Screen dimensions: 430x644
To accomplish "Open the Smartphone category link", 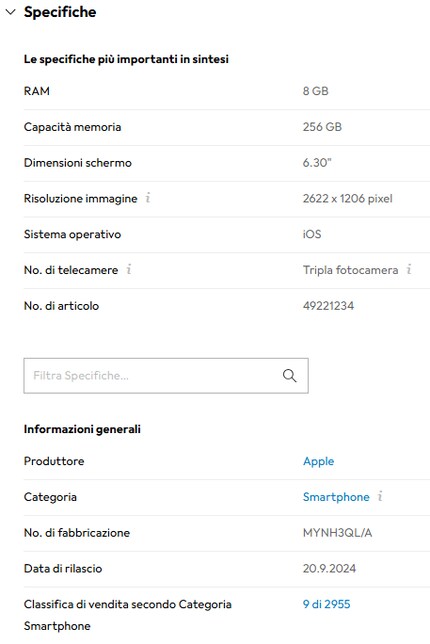I will (336, 497).
